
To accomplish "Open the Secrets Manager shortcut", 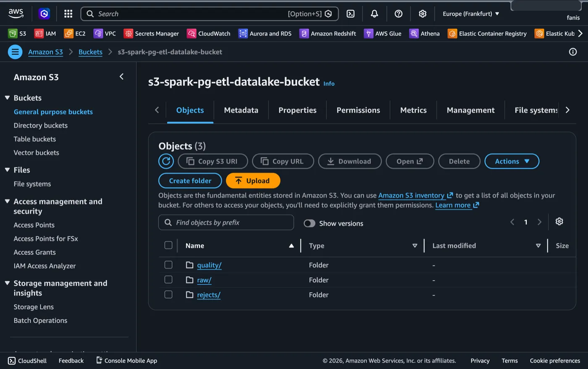I will [x=151, y=33].
